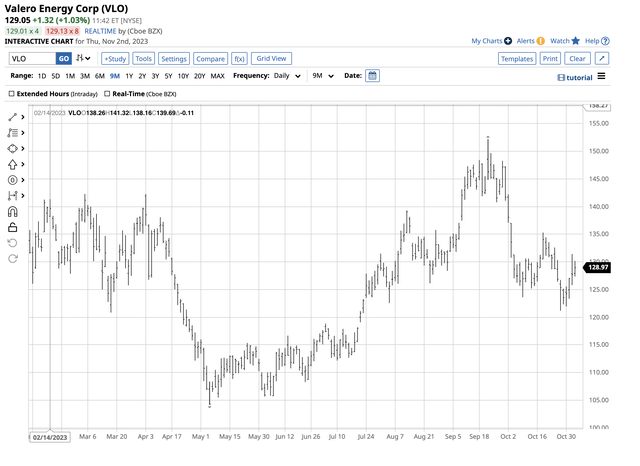640x466 pixels.
Task: Select the 20Y range
Action: point(199,76)
